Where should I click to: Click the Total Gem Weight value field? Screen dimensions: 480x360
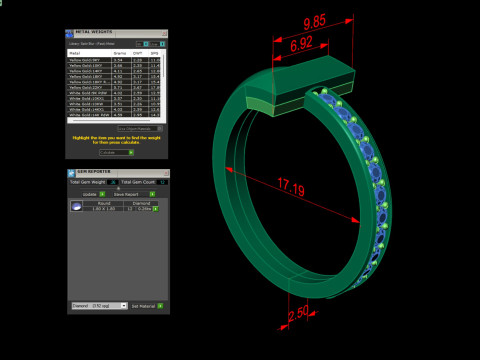tap(113, 182)
